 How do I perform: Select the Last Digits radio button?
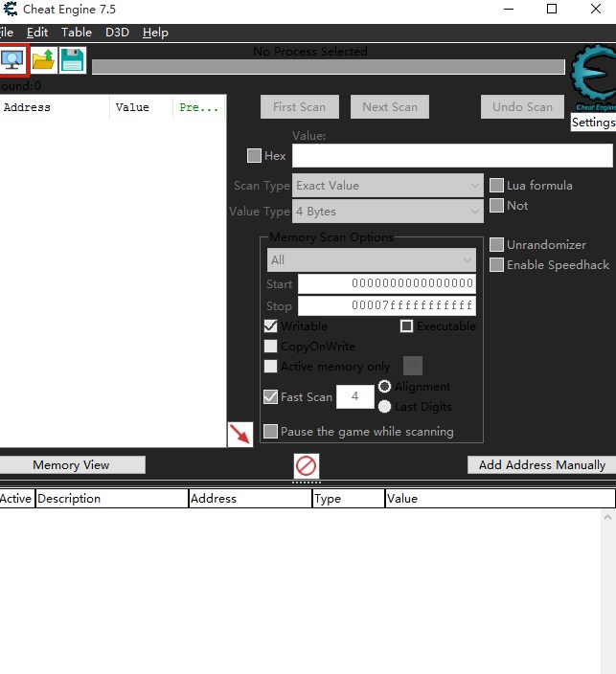pos(384,407)
